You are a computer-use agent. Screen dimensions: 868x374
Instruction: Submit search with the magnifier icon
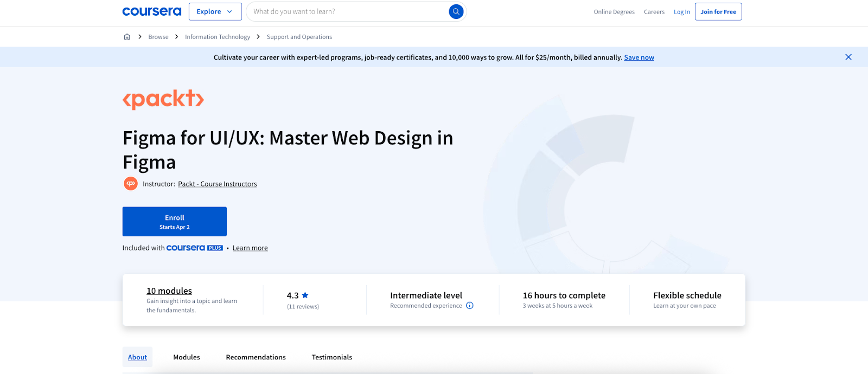pyautogui.click(x=456, y=11)
